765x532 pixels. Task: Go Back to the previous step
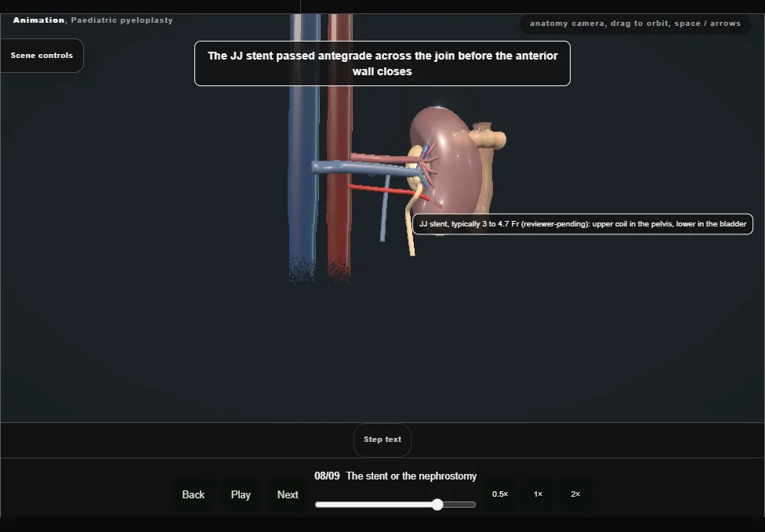tap(193, 494)
